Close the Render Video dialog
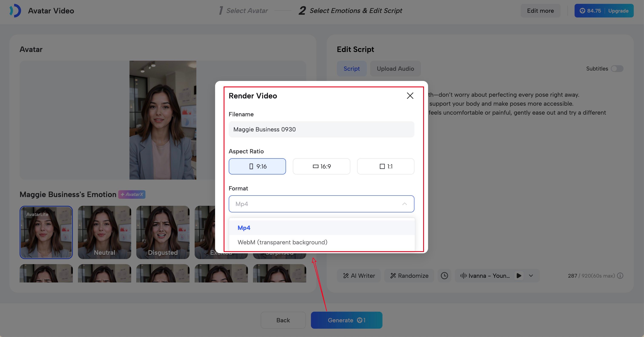The image size is (644, 337). tap(410, 96)
